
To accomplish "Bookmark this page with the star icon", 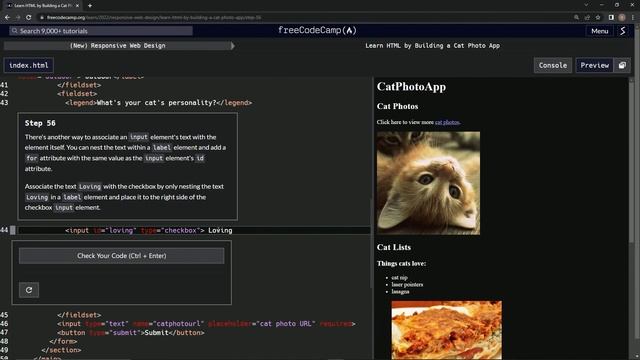I will pyautogui.click(x=598, y=18).
